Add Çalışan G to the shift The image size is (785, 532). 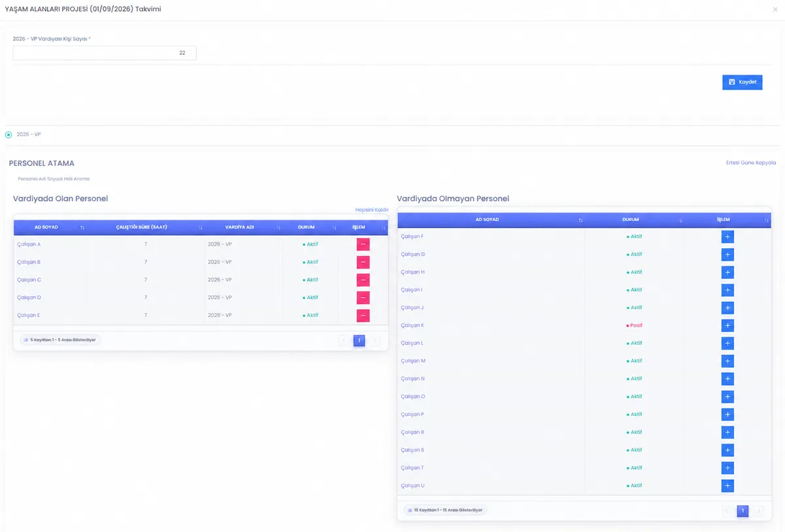pyautogui.click(x=727, y=254)
